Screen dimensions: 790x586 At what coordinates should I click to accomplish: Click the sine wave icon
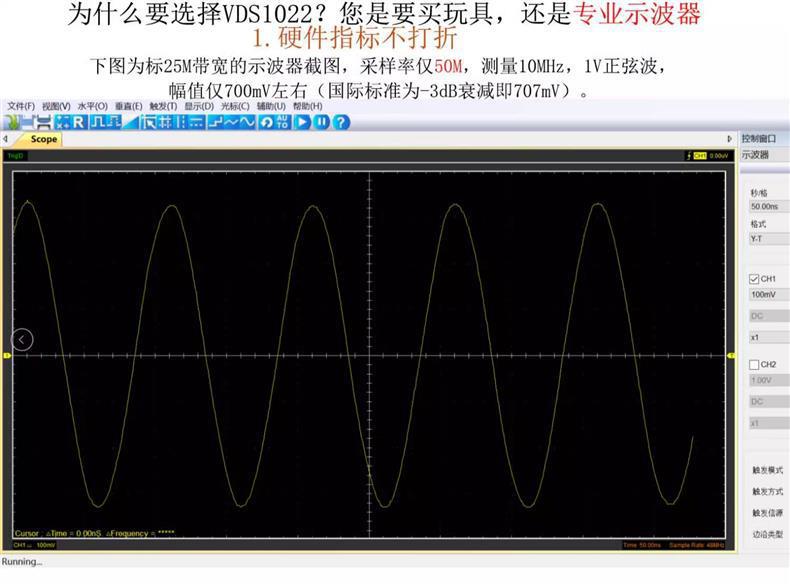(x=247, y=122)
